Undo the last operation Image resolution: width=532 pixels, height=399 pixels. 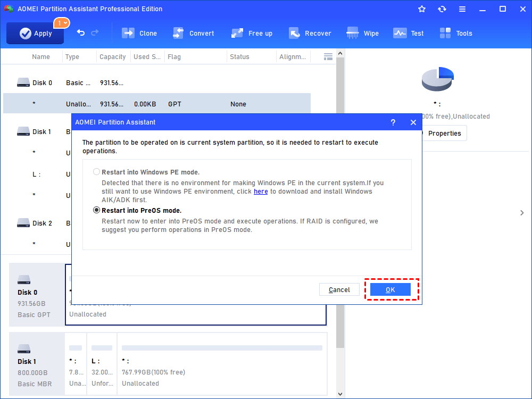coord(81,33)
